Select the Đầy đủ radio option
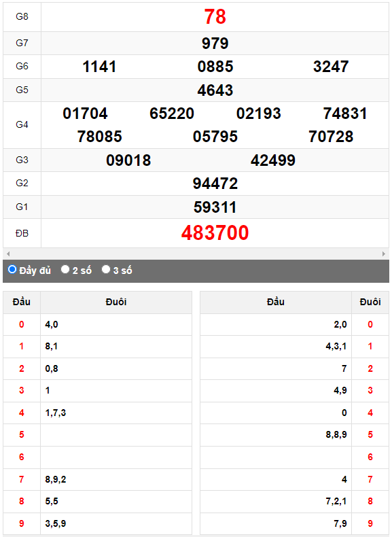392x537 pixels. (12, 270)
